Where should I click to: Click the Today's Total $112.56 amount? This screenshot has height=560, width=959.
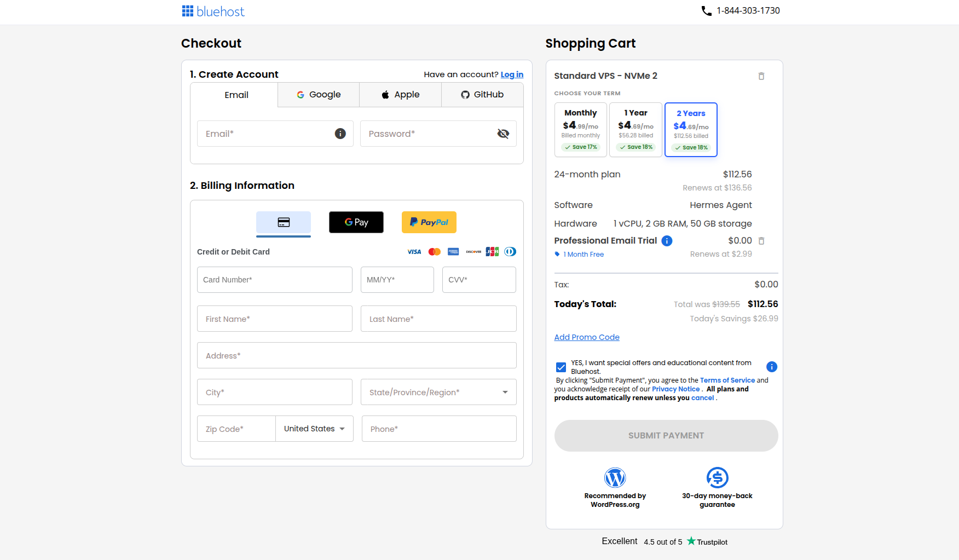[x=763, y=304]
